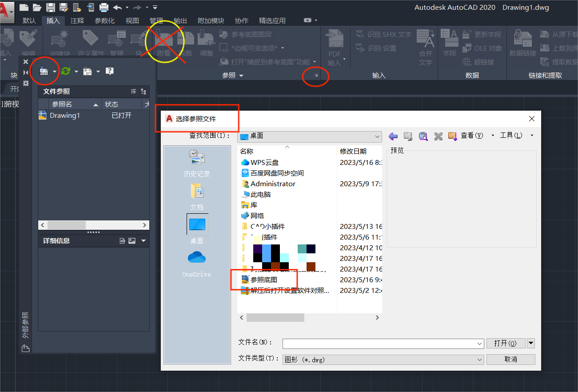Click the file list horizontal scrollbar thumb

point(275,318)
